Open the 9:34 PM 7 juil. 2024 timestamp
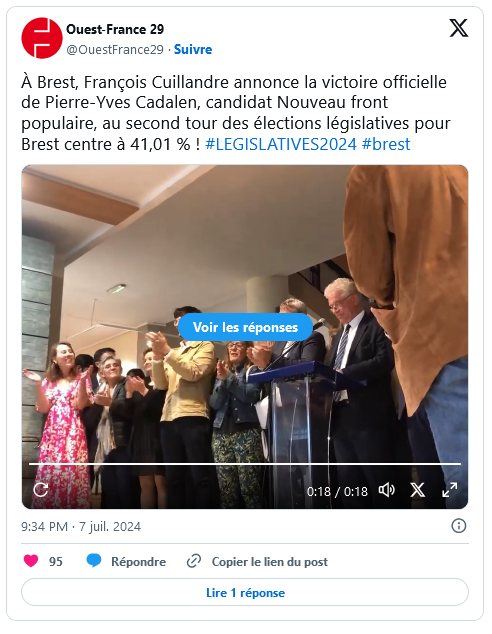Image resolution: width=492 pixels, height=634 pixels. (x=81, y=526)
